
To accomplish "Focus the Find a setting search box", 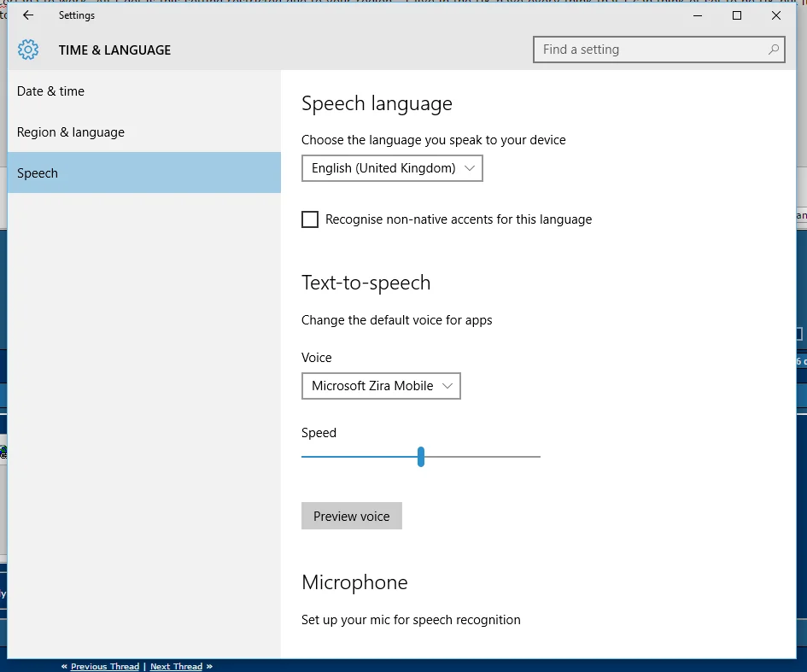I will tap(658, 50).
